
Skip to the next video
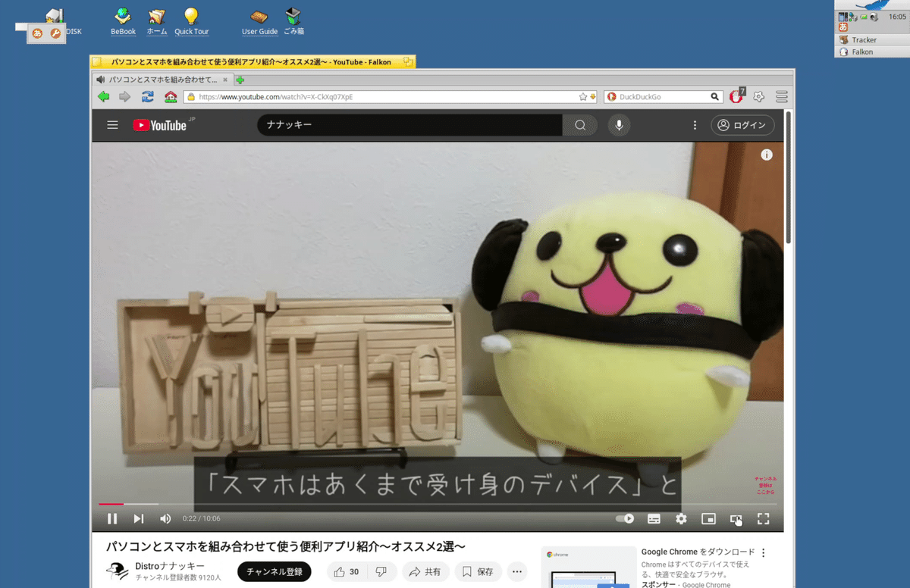[x=139, y=519]
